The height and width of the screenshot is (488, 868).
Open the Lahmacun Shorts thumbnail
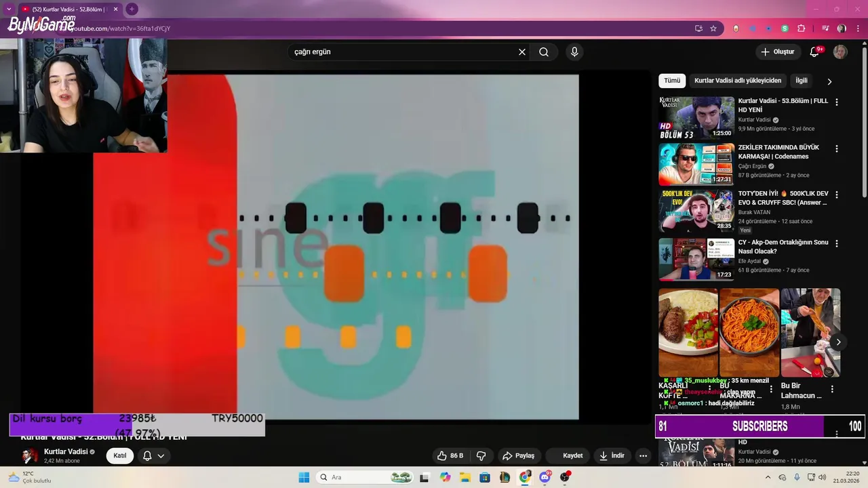pyautogui.click(x=810, y=333)
